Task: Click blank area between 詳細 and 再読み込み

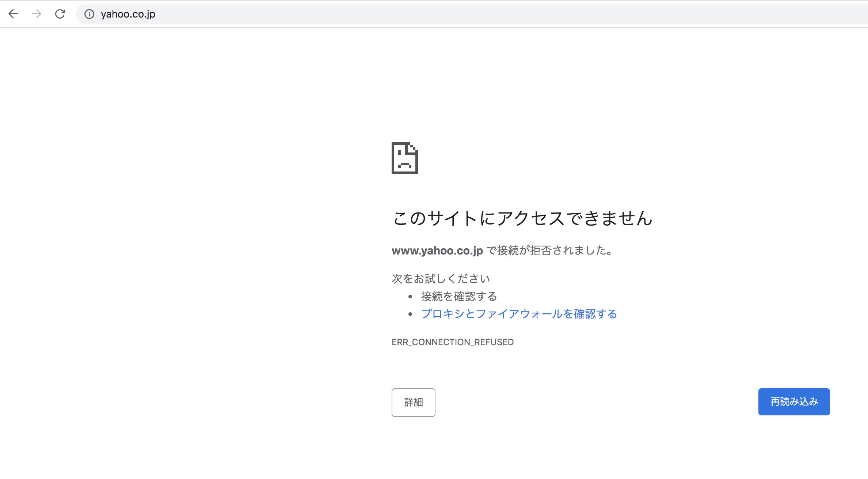Action: point(595,402)
